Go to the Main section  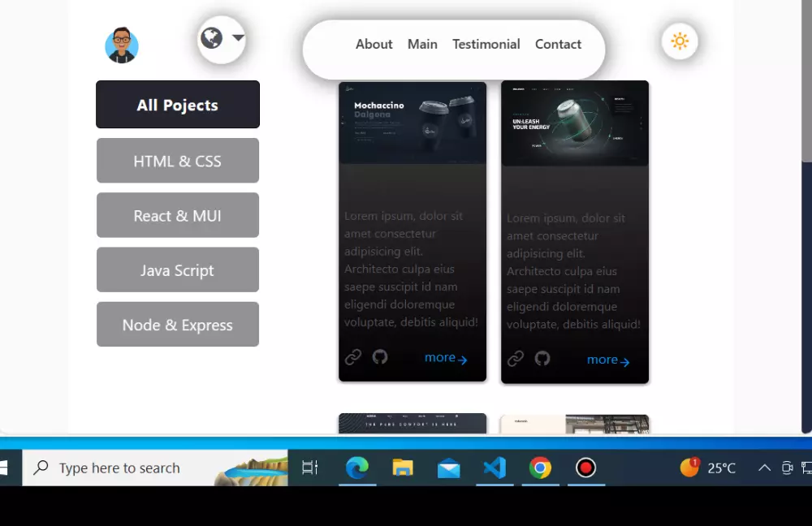pyautogui.click(x=422, y=45)
